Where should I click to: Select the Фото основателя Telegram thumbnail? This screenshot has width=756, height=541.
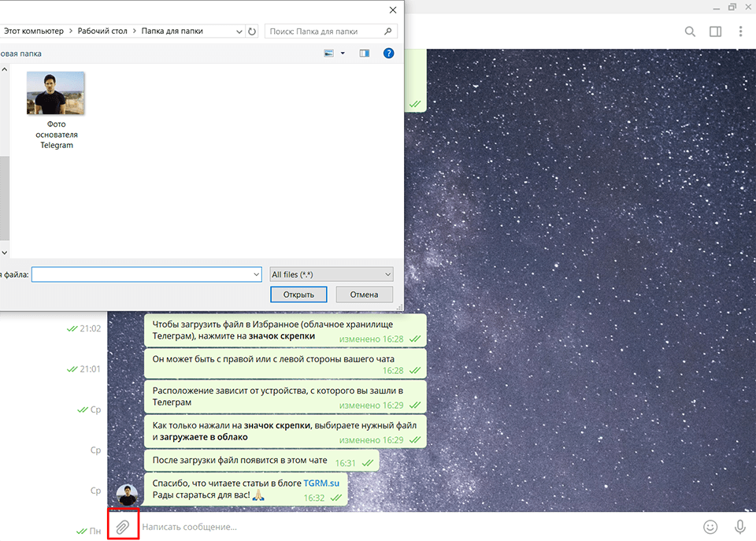tap(55, 94)
